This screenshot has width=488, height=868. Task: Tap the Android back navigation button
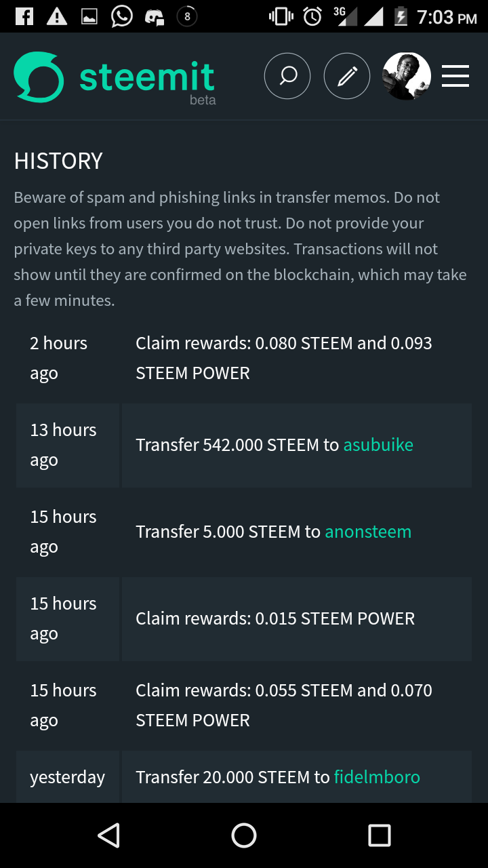point(108,835)
